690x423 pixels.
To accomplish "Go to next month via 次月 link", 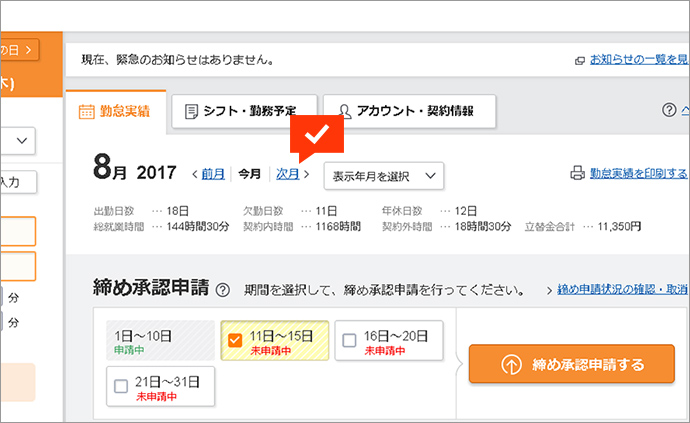I will click(x=288, y=174).
